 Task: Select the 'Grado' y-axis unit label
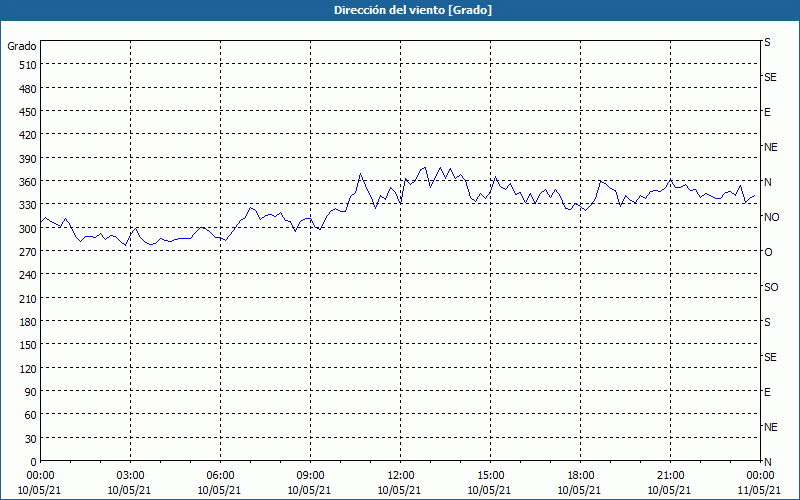[22, 46]
